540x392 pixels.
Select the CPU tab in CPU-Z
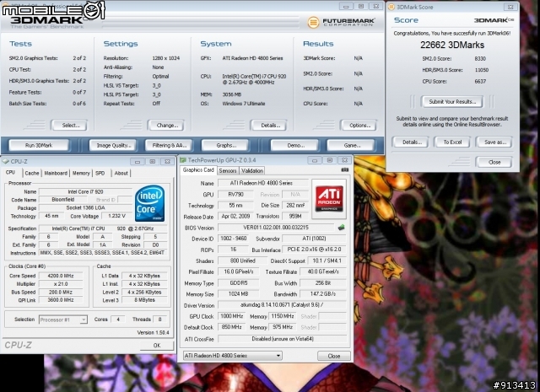pos(10,172)
